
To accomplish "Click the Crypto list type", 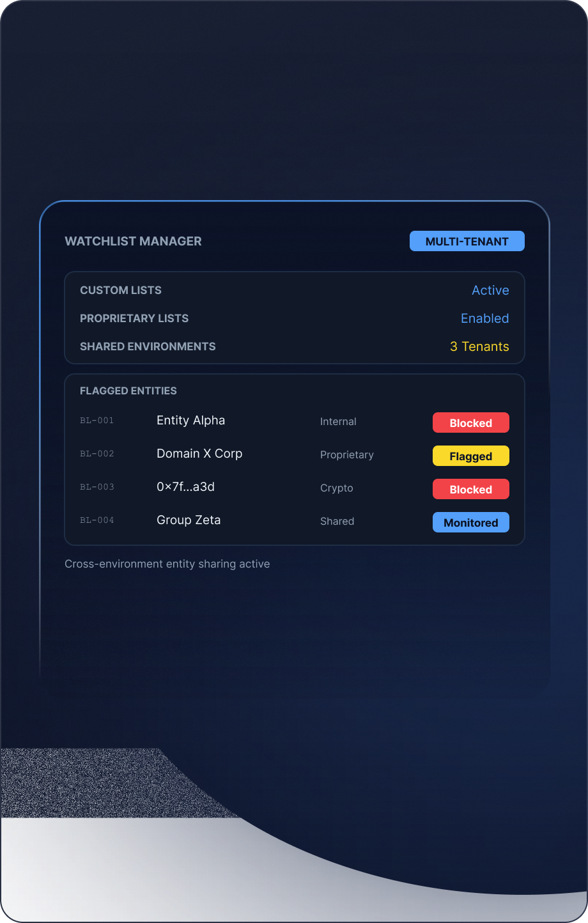I will 337,488.
